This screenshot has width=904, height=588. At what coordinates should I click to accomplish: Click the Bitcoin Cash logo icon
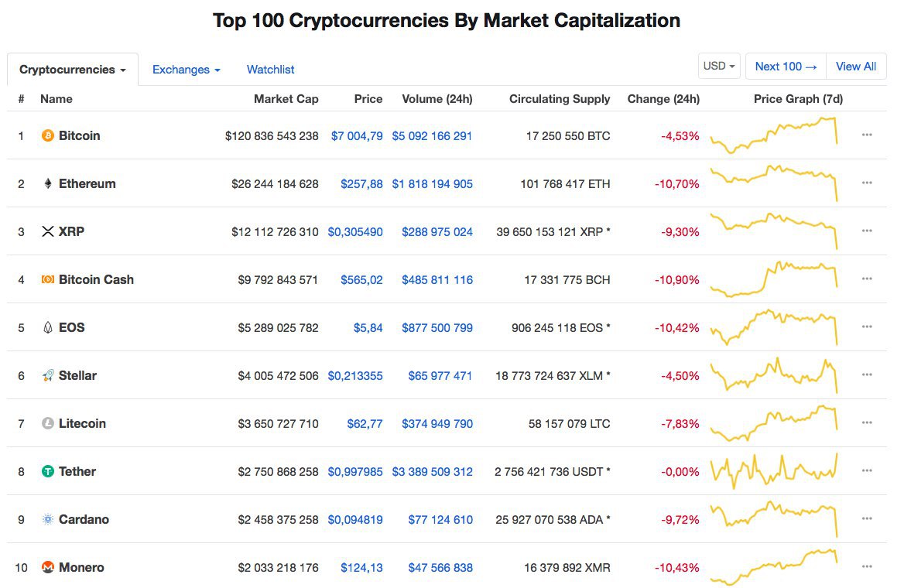48,279
